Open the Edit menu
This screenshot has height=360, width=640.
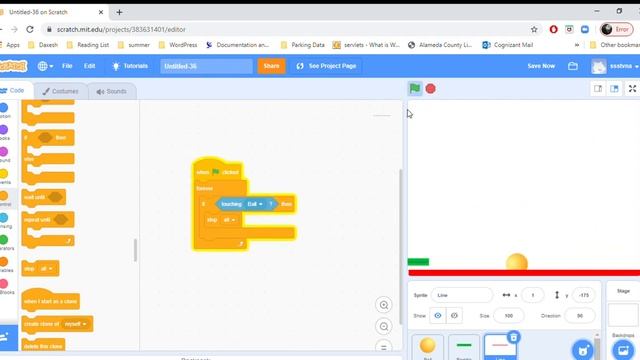(89, 66)
